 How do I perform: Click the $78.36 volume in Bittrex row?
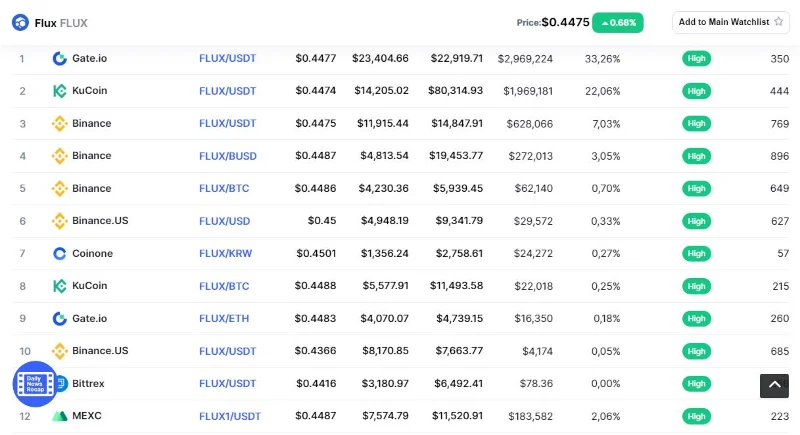click(536, 383)
